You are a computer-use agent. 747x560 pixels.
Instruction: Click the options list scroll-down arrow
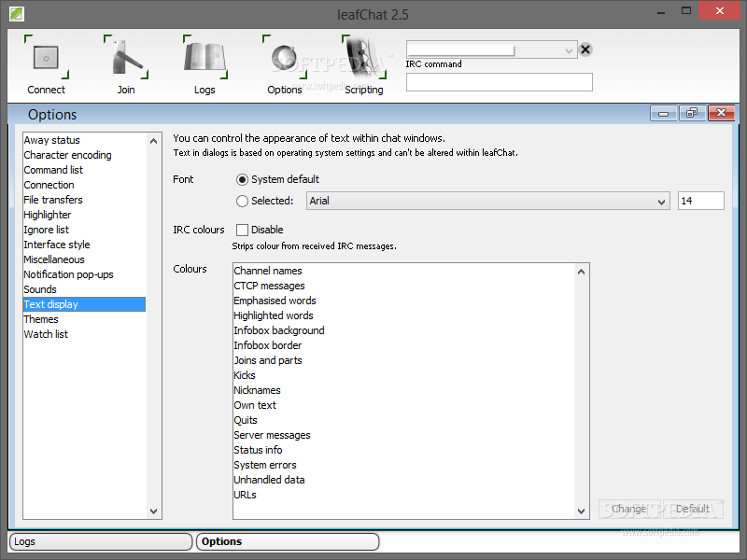point(153,511)
